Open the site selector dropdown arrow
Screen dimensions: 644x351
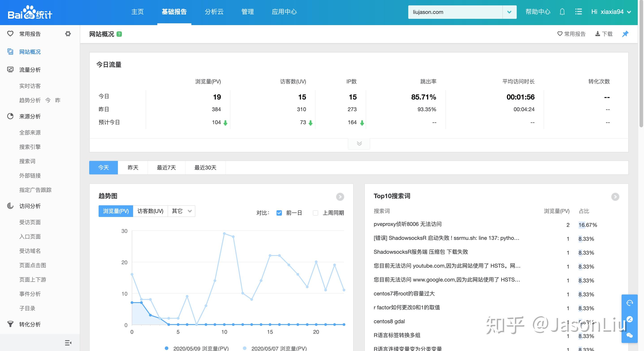coord(509,12)
